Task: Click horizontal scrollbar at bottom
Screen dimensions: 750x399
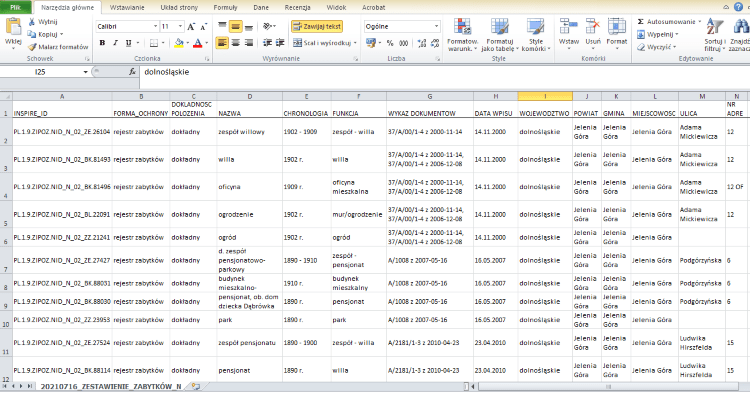Action: [x=608, y=386]
